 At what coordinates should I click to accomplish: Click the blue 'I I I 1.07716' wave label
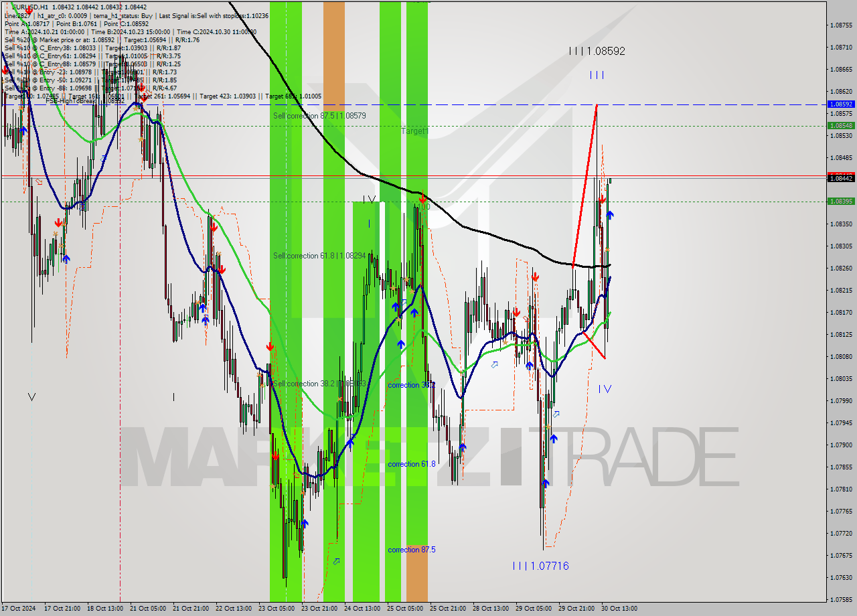click(540, 566)
